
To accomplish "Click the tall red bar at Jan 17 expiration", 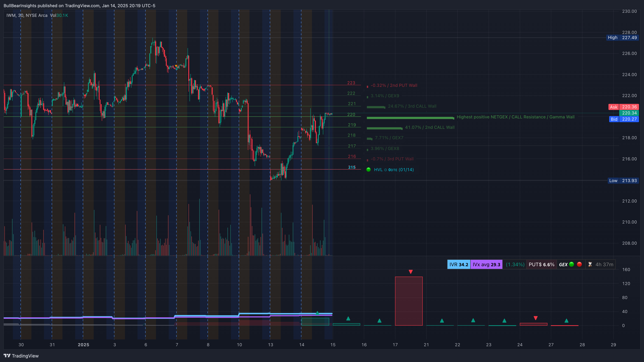I will pos(409,301).
